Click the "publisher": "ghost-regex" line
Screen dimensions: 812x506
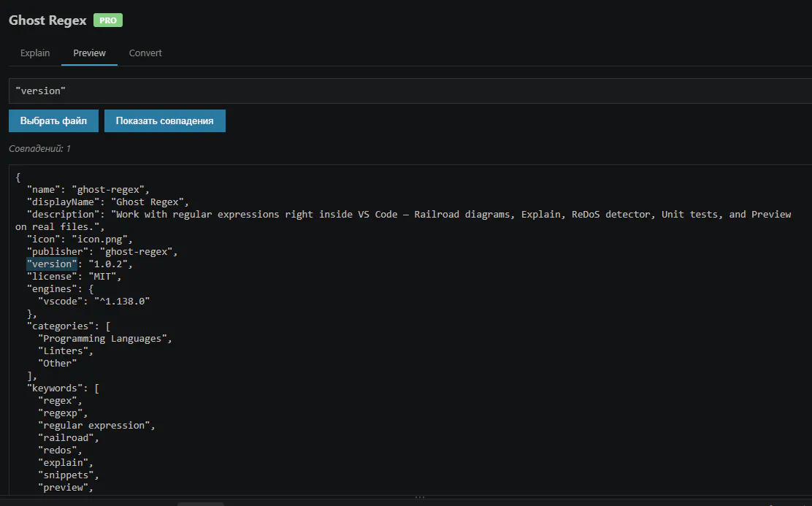102,252
